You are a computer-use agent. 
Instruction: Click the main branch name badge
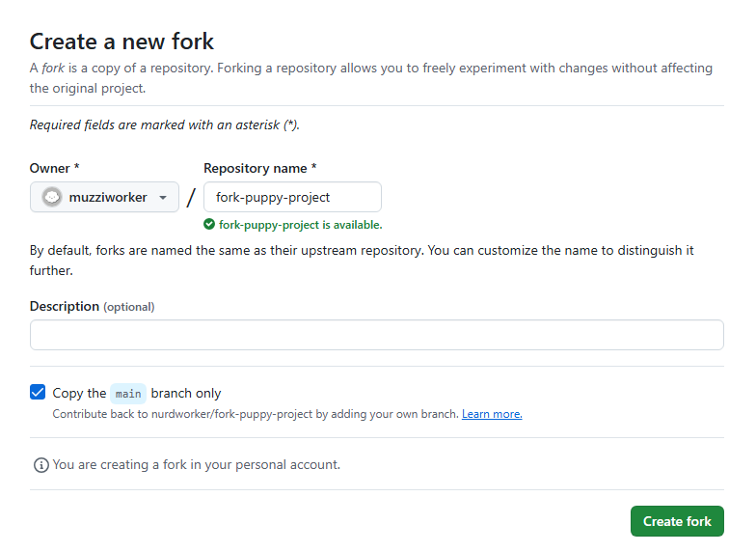click(128, 393)
